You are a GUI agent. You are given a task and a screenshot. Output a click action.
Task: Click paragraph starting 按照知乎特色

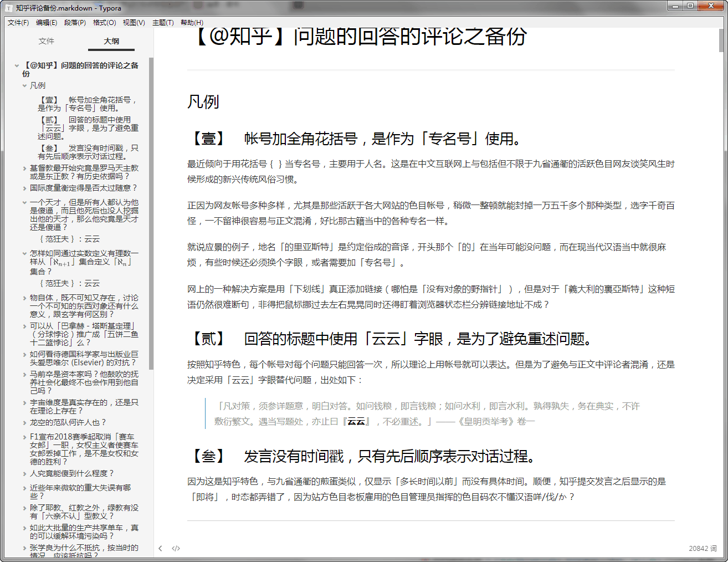[430, 372]
